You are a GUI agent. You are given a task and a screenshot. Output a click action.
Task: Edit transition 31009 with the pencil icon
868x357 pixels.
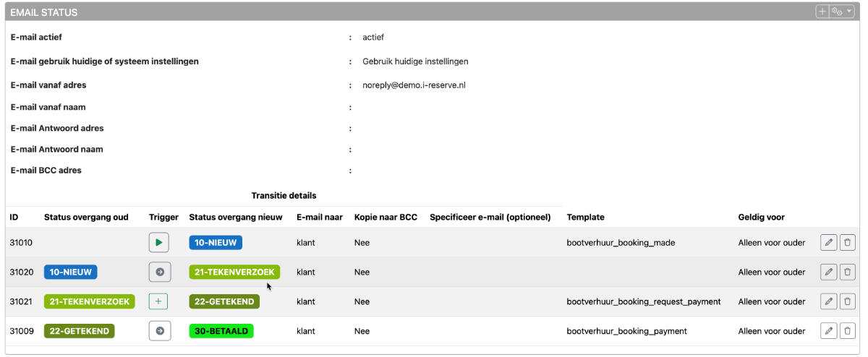click(x=829, y=331)
